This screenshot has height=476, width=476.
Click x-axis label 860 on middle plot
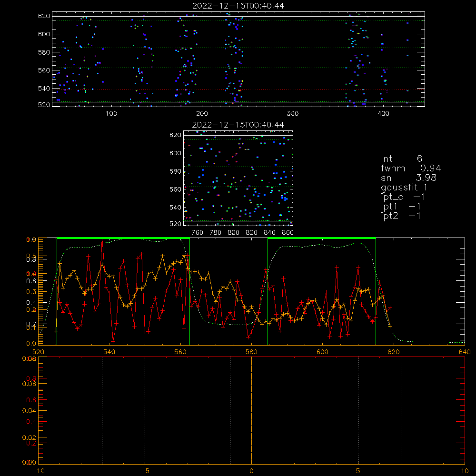click(x=288, y=233)
